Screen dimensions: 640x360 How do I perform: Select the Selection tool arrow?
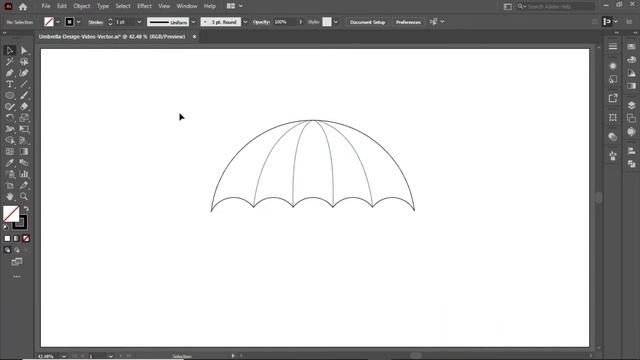10,51
